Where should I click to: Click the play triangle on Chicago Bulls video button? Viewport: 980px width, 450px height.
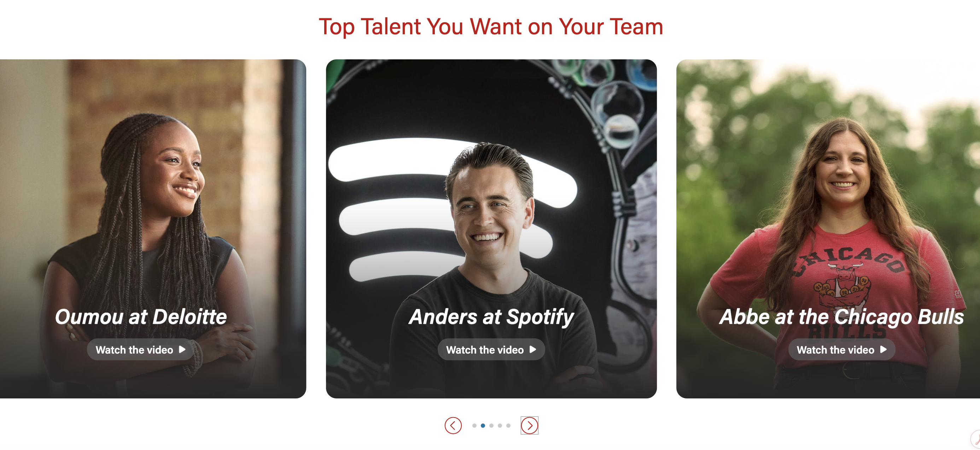(x=883, y=349)
